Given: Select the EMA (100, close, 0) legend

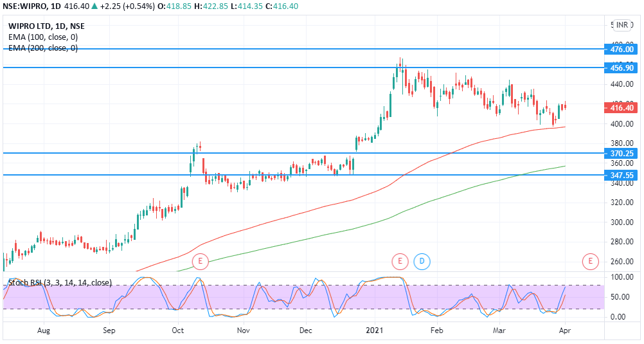Looking at the screenshot, I should pos(43,37).
